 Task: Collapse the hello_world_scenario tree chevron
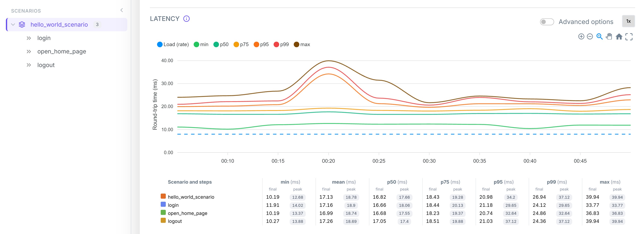pyautogui.click(x=13, y=24)
